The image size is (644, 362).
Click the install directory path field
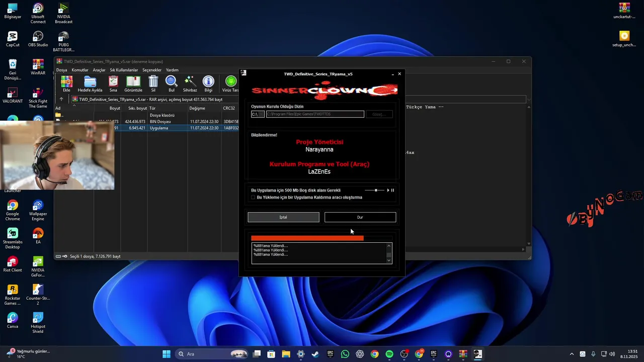point(315,114)
